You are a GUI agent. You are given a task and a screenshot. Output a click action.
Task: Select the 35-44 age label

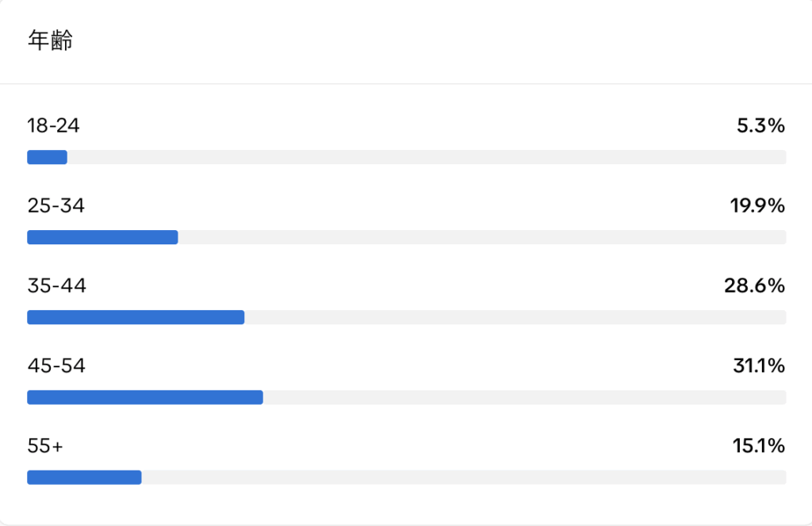(56, 286)
